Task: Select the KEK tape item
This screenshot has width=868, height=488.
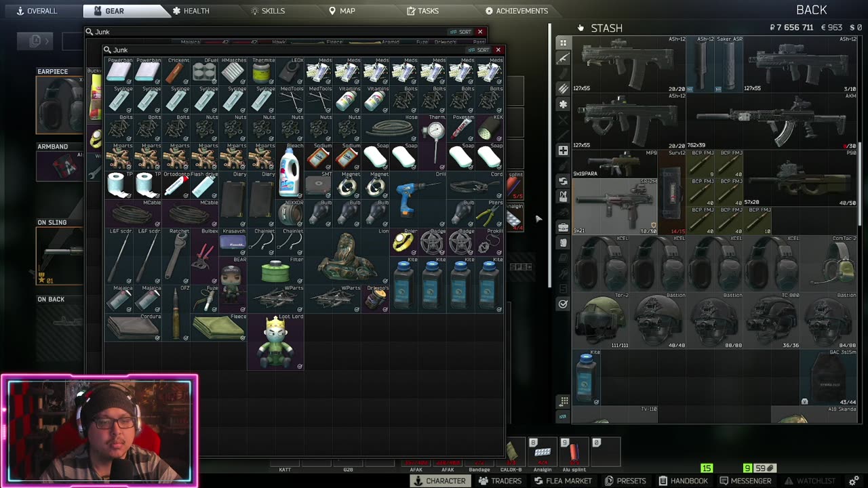Action: point(490,128)
